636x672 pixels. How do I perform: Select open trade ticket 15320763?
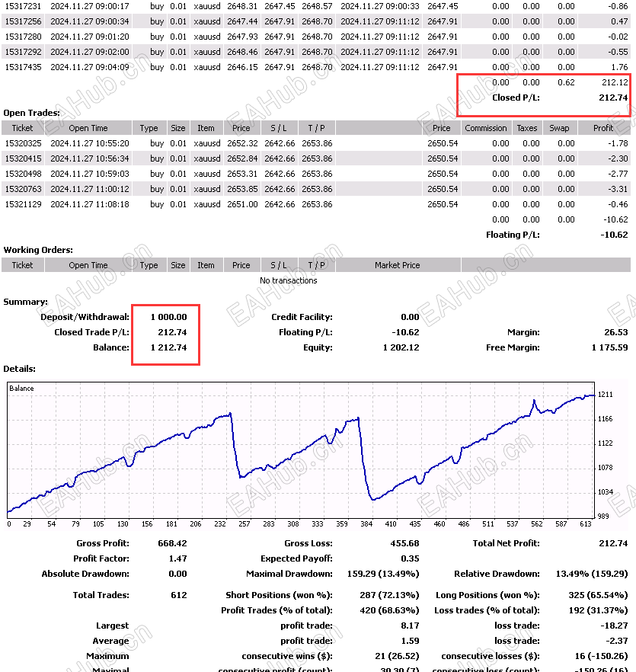click(23, 189)
